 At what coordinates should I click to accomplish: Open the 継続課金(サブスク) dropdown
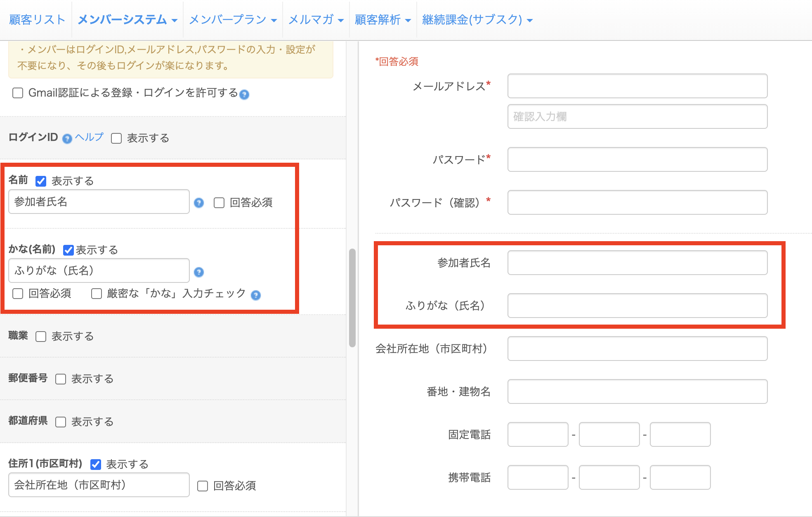pyautogui.click(x=477, y=19)
